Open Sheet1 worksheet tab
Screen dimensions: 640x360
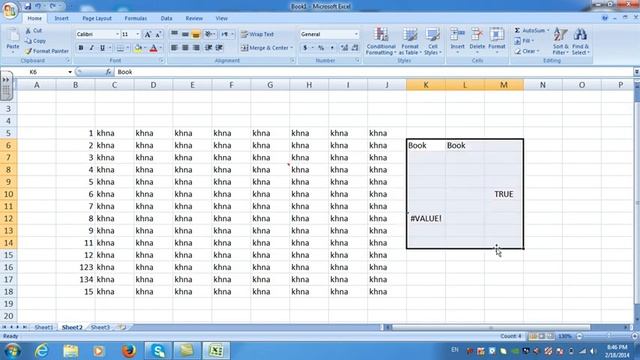(x=43, y=327)
